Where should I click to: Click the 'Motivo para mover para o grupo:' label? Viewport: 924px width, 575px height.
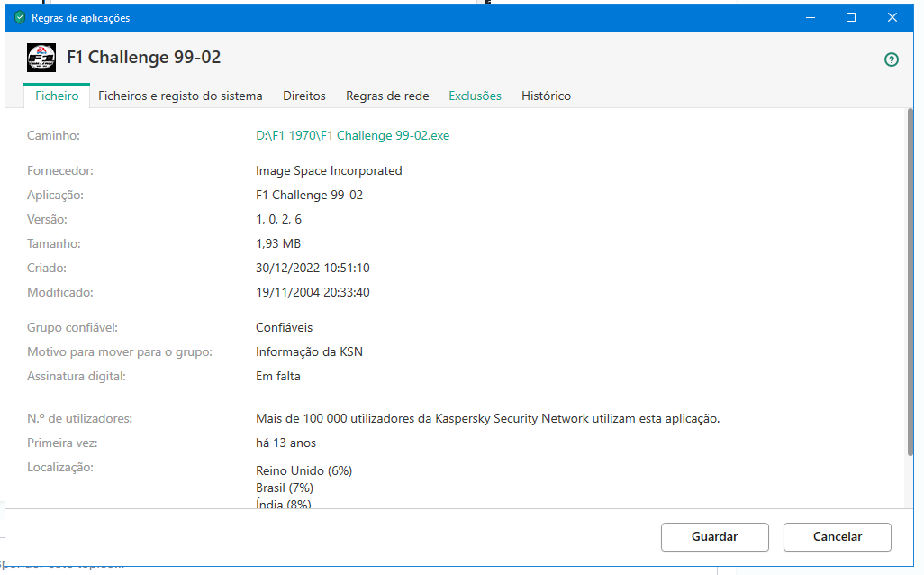point(120,352)
